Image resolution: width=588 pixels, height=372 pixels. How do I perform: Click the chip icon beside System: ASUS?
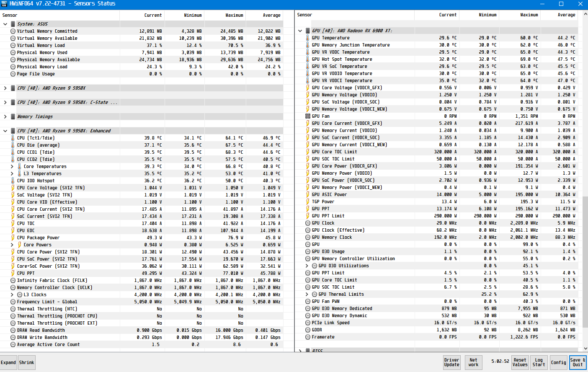click(x=13, y=24)
